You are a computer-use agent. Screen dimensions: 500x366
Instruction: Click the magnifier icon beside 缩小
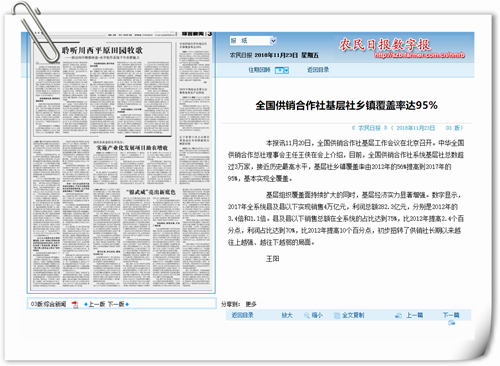(x=306, y=315)
